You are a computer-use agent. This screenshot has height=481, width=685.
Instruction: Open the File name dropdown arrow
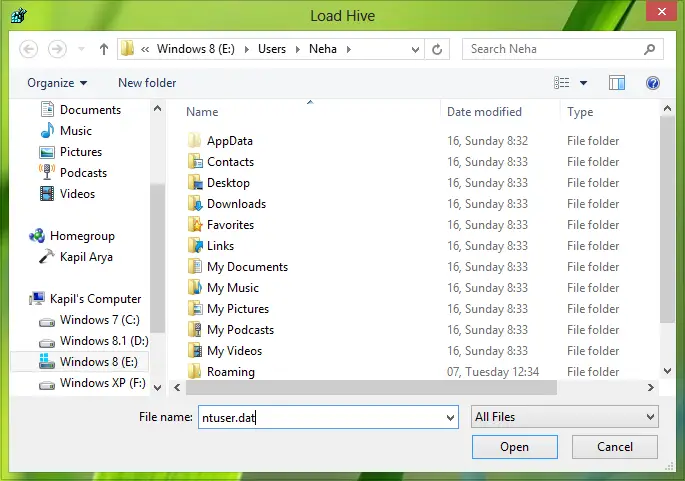pyautogui.click(x=450, y=418)
